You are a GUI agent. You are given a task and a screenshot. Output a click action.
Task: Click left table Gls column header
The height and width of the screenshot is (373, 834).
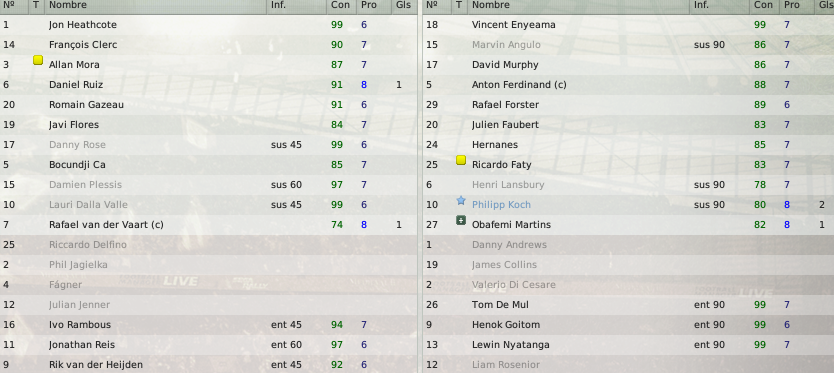click(404, 5)
